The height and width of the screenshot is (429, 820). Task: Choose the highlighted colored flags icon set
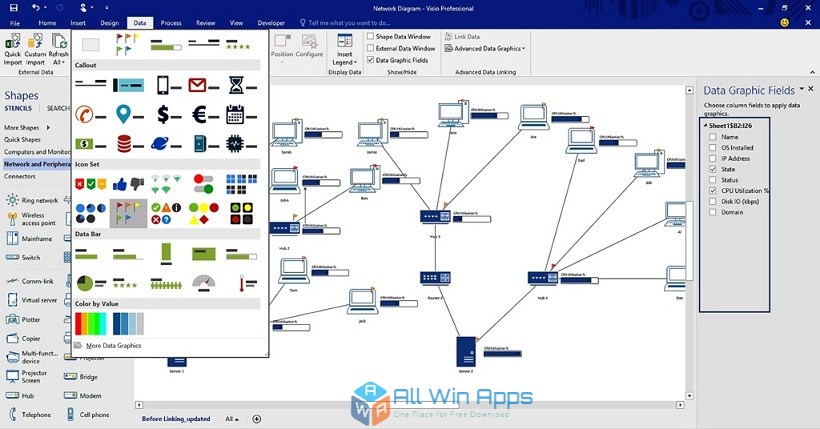click(128, 213)
